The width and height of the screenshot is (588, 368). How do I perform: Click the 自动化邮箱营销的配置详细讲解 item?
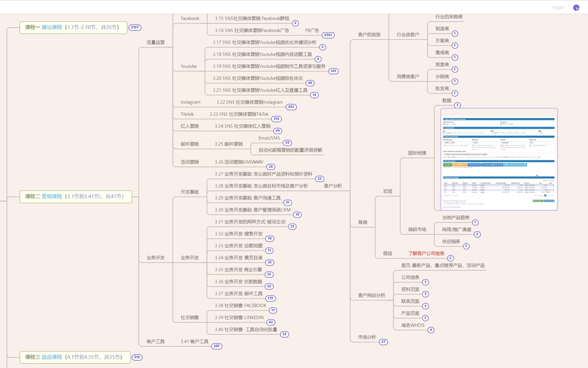(x=290, y=150)
